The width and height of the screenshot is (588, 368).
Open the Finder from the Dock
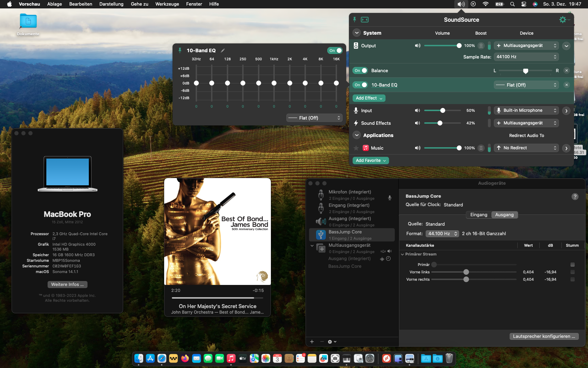139,358
